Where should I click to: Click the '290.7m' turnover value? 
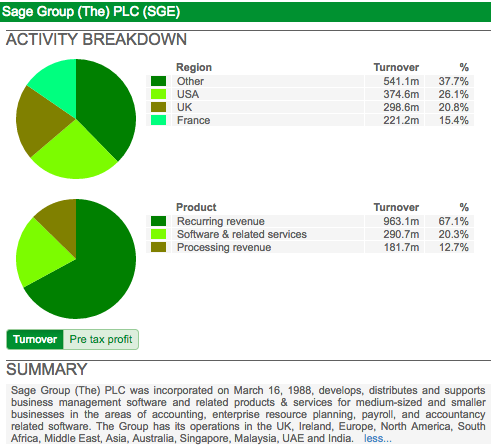pyautogui.click(x=401, y=234)
